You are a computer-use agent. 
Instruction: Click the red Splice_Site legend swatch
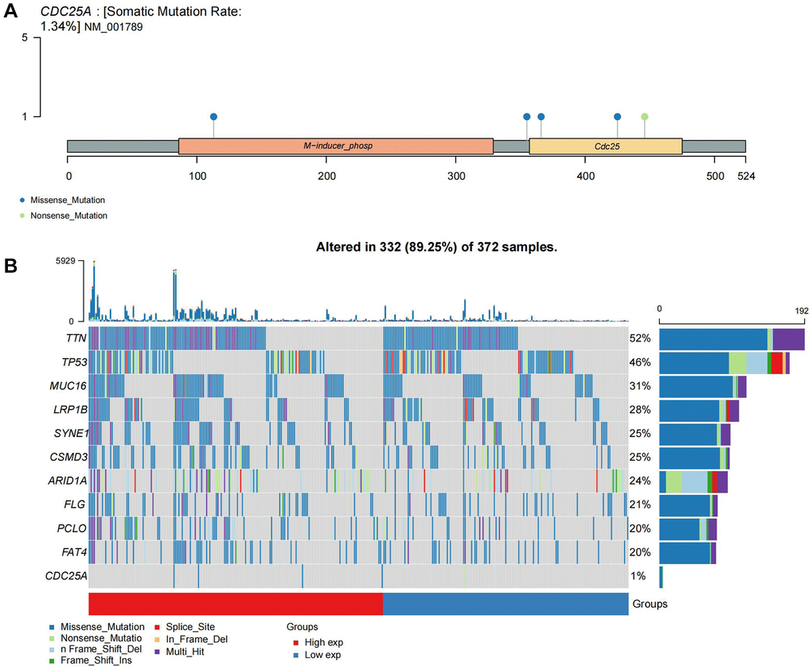(x=157, y=627)
